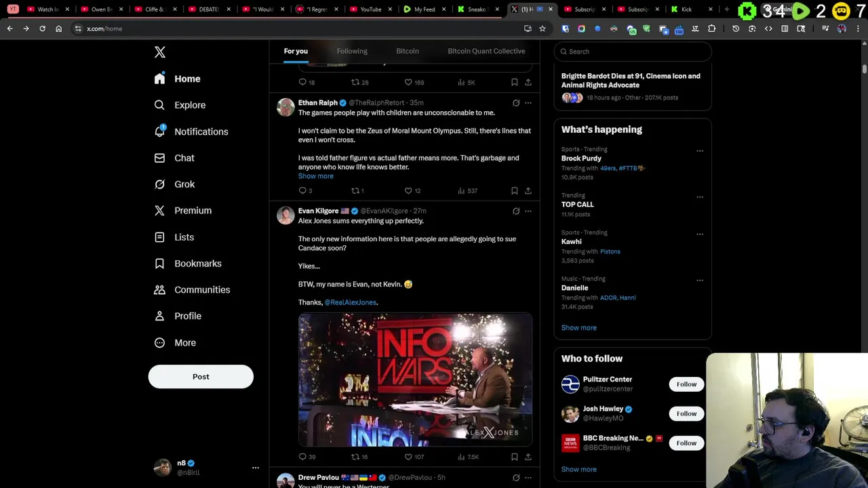Open Explore from the sidebar

pyautogui.click(x=180, y=105)
